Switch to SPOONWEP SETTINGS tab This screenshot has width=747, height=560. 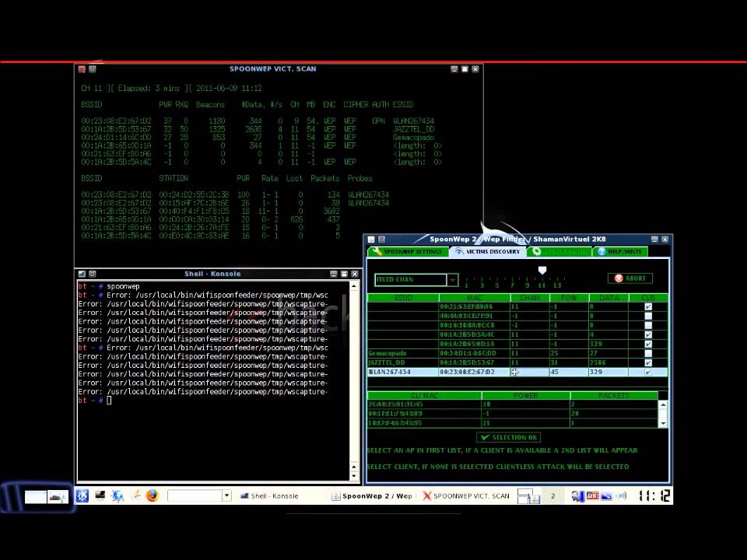pos(408,251)
